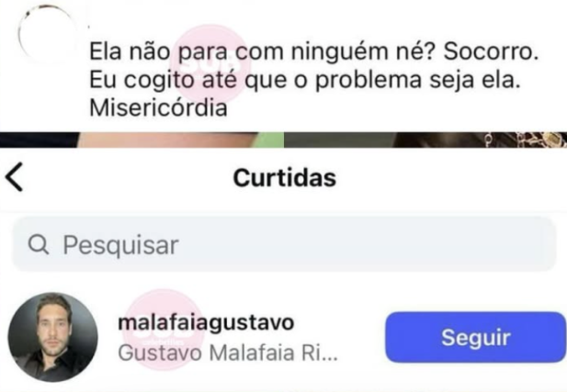Viewport: 567px width, 392px height.
Task: Click the 'Eu cogito até que' comment line
Action: click(x=304, y=80)
